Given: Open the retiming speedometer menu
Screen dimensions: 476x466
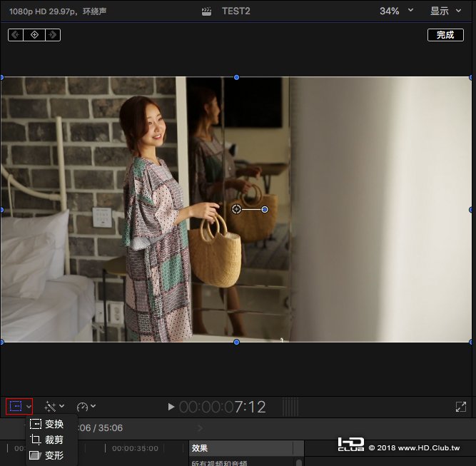Looking at the screenshot, I should (82, 407).
